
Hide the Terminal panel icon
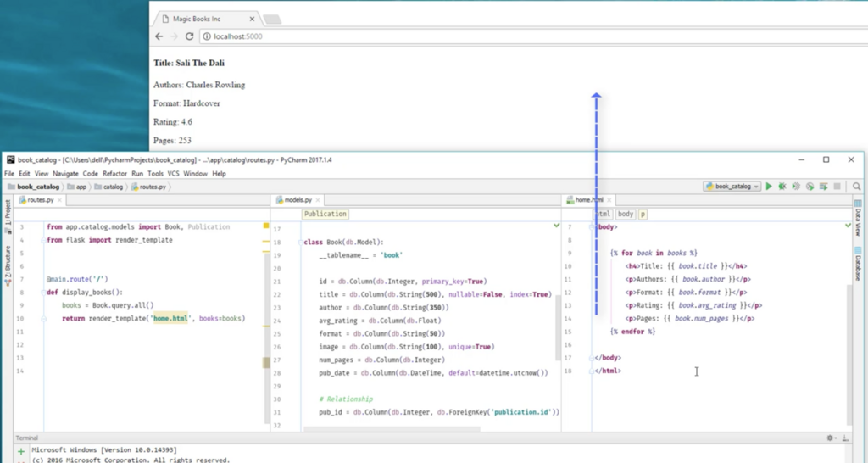[845, 438]
